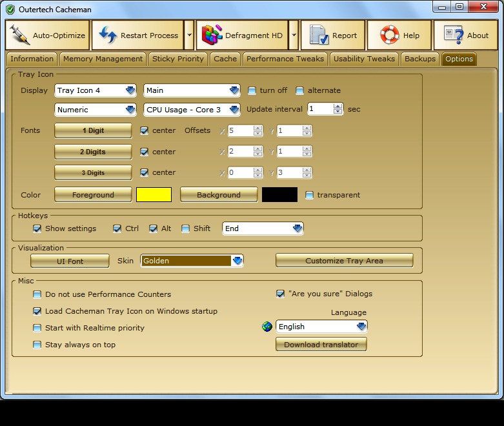
Task: Open the Defragment HD dropdown arrow
Action: coord(294,35)
